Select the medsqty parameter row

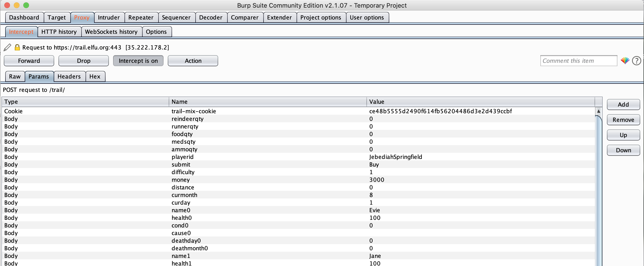(298, 142)
